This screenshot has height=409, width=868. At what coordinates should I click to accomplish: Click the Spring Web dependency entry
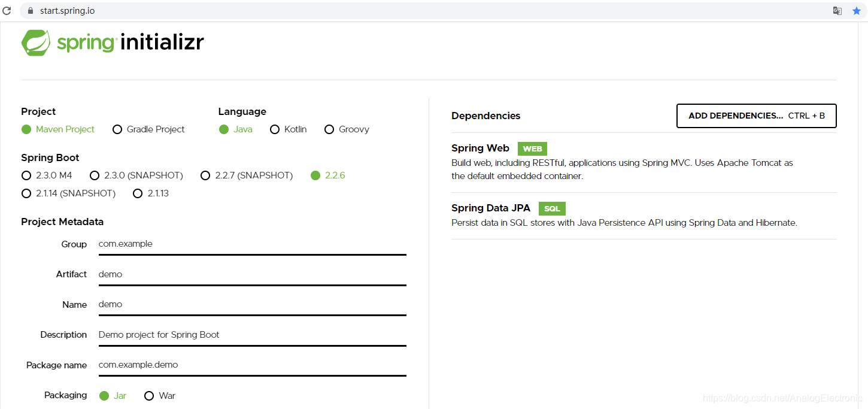[x=644, y=162]
